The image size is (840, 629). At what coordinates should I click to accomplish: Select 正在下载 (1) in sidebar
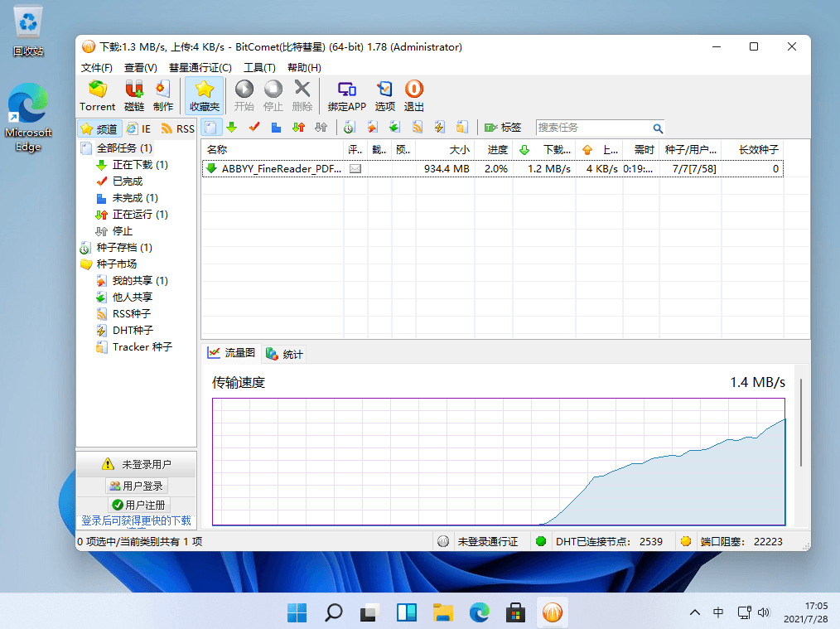(x=140, y=164)
